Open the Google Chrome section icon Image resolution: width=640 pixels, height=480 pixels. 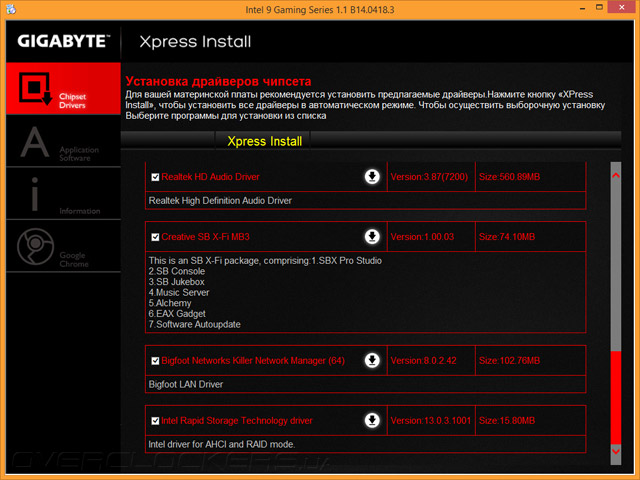(36, 247)
